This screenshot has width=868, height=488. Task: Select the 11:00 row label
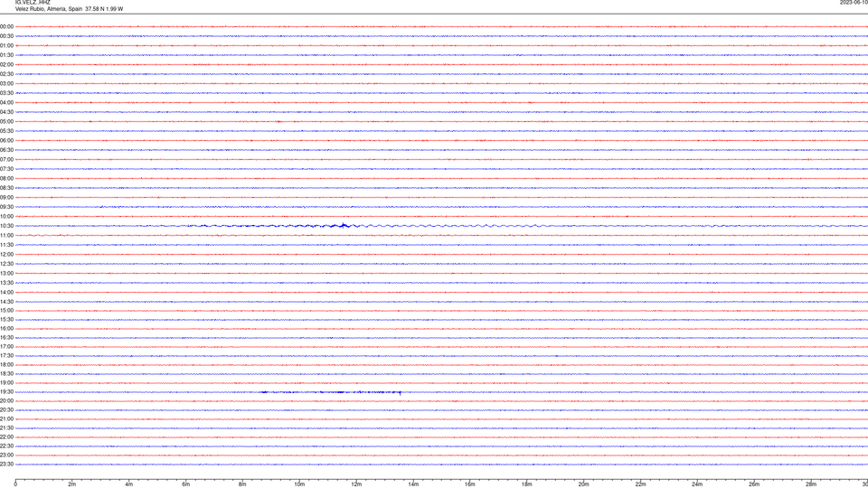[x=6, y=235]
